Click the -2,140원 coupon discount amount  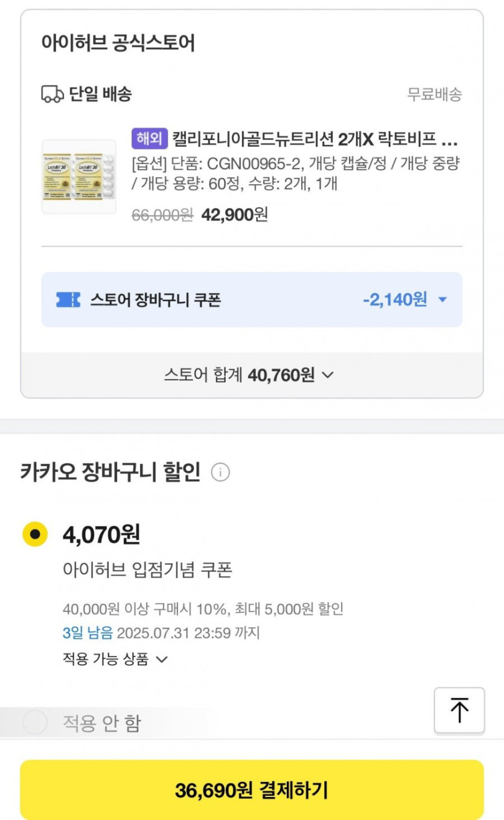[395, 299]
